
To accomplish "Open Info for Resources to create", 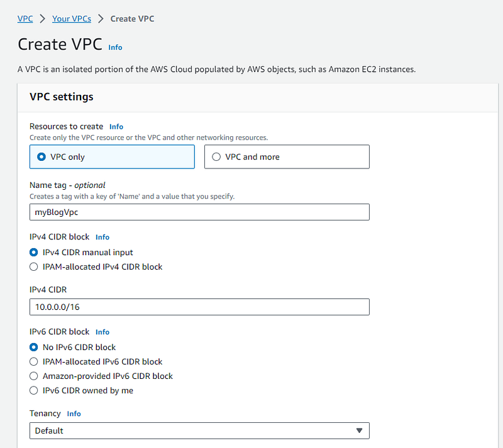I will (x=116, y=127).
